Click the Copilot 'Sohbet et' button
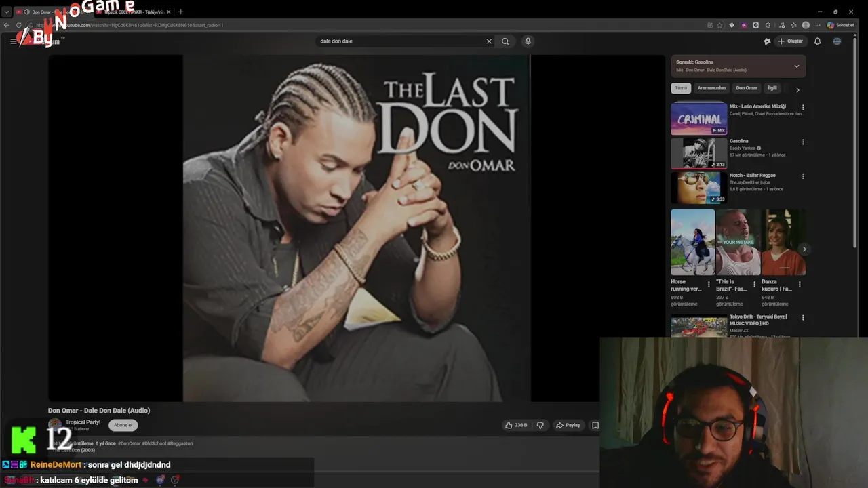 tap(840, 25)
